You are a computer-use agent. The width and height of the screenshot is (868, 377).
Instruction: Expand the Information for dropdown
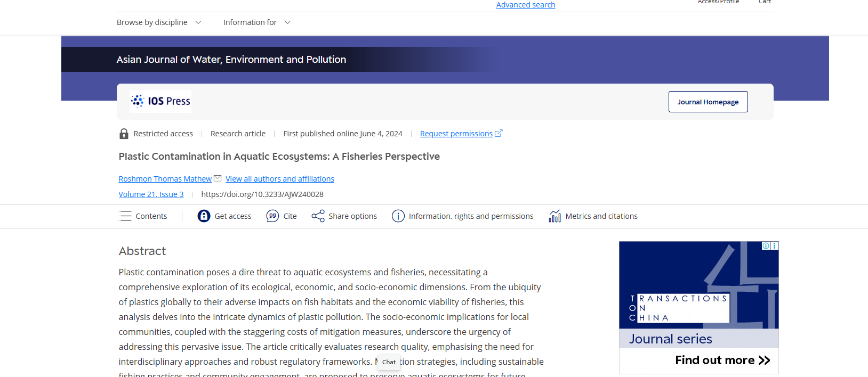[x=256, y=22]
